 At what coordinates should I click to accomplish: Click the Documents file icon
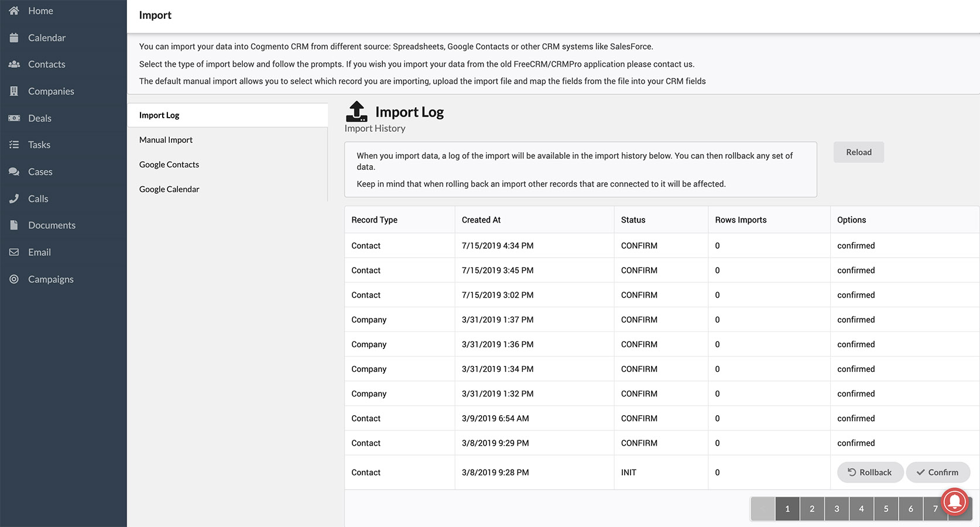(14, 225)
